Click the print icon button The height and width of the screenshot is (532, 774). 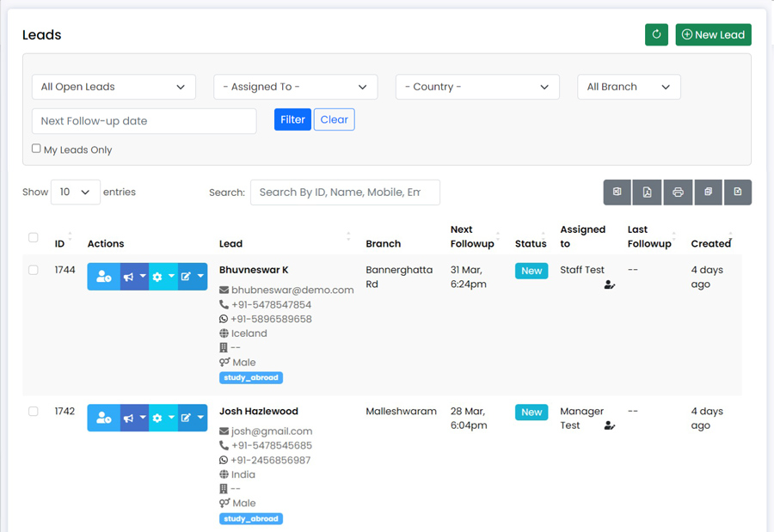678,192
